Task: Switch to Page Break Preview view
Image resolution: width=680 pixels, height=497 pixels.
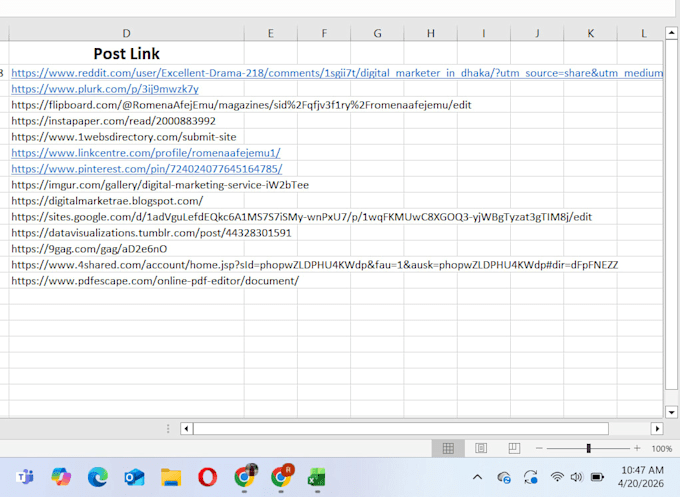Action: [x=514, y=448]
